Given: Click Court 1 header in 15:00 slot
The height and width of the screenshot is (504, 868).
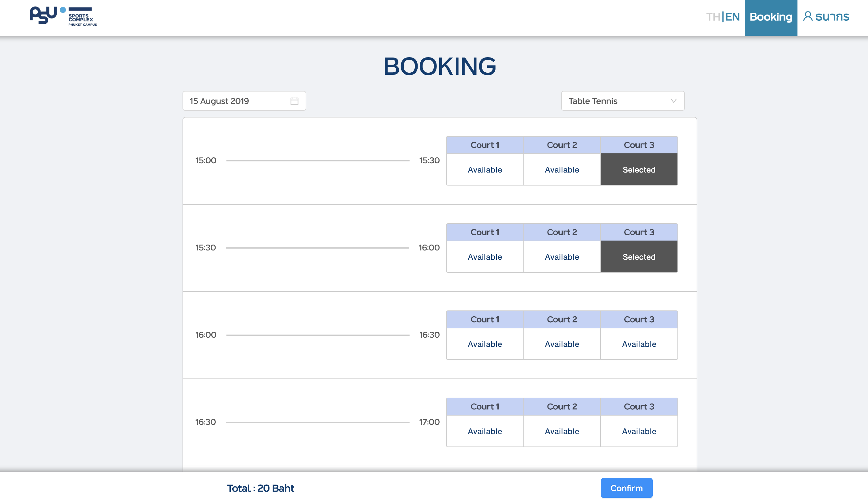Looking at the screenshot, I should [485, 145].
